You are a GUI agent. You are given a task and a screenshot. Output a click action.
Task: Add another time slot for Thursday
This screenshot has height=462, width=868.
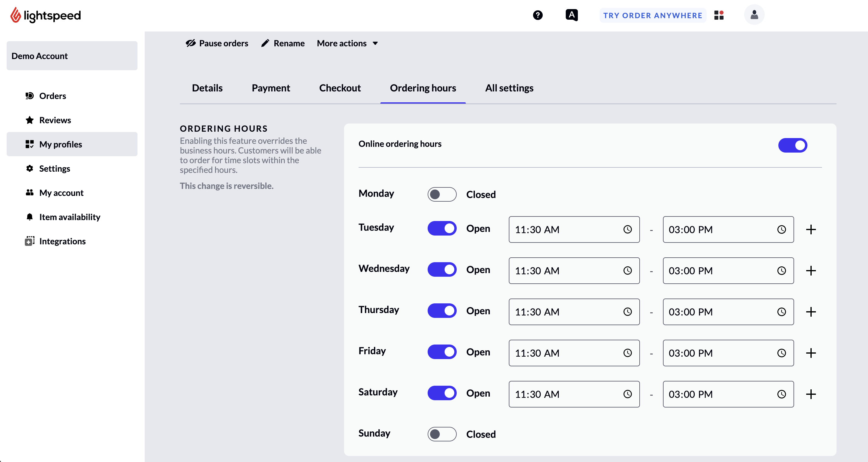811,312
